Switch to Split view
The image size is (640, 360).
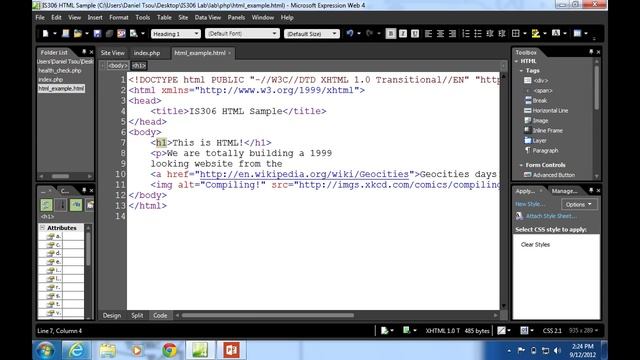click(x=137, y=316)
